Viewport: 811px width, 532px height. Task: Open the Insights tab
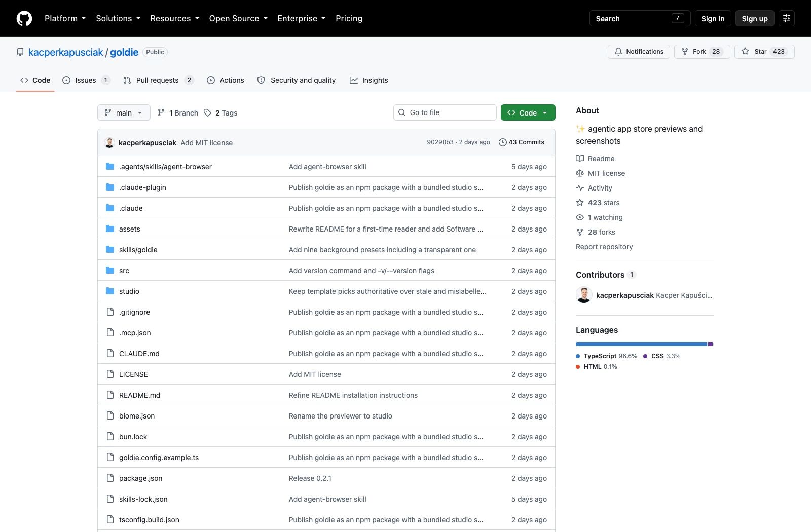point(369,80)
